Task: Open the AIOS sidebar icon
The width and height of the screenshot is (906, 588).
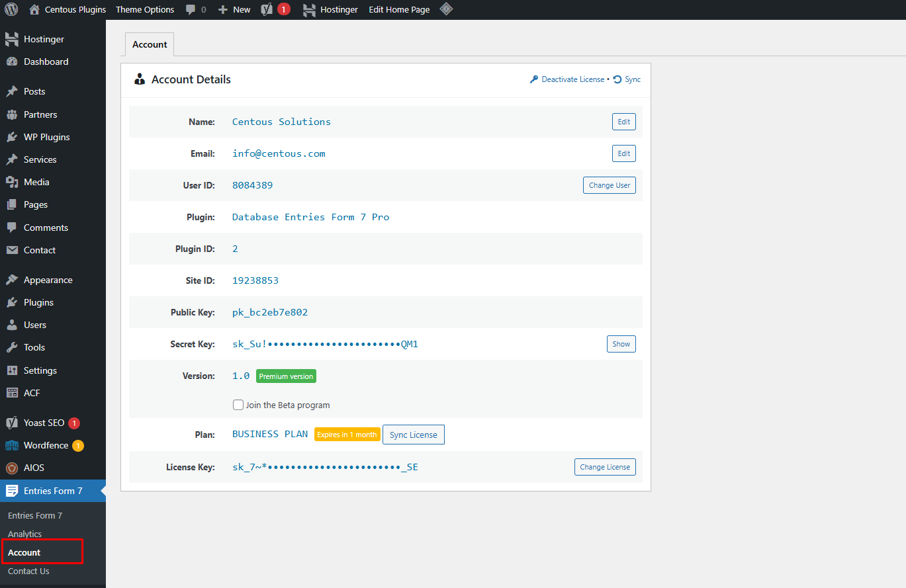Action: click(12, 468)
